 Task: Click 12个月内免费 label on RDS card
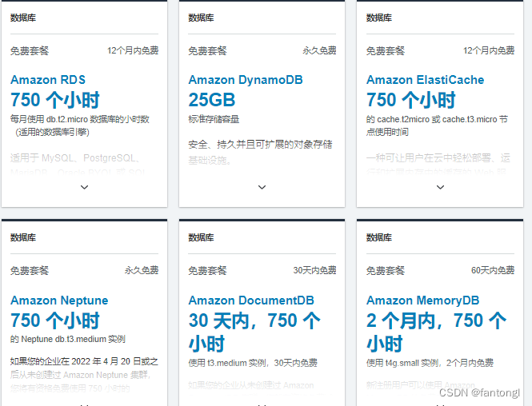[x=133, y=50]
